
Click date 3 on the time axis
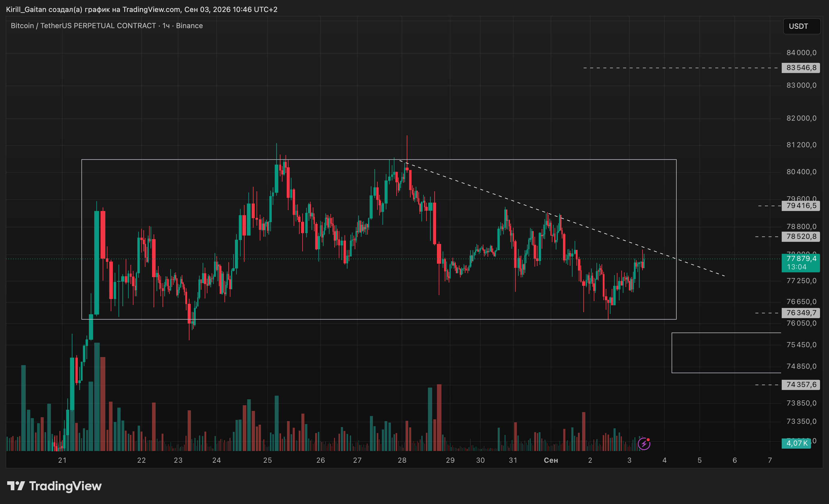(x=629, y=460)
